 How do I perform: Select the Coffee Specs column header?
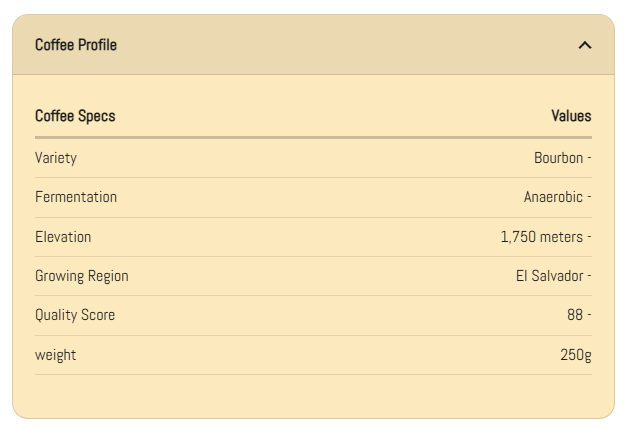[x=75, y=116]
